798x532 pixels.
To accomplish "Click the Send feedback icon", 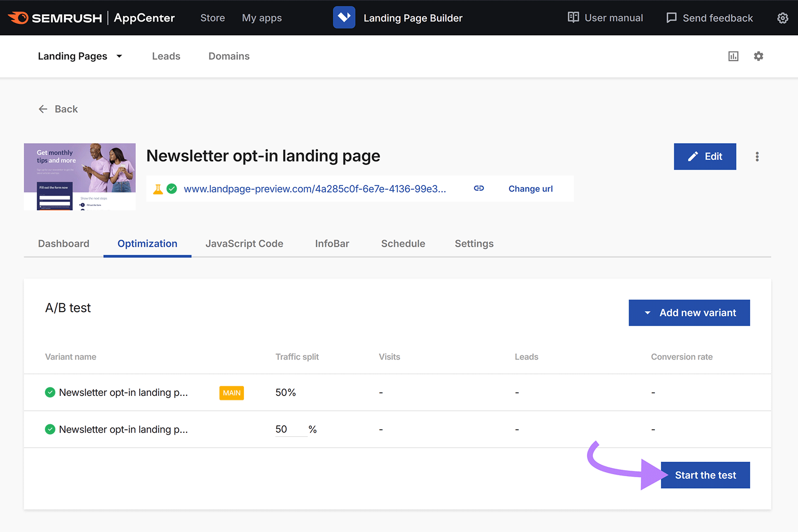I will (671, 17).
